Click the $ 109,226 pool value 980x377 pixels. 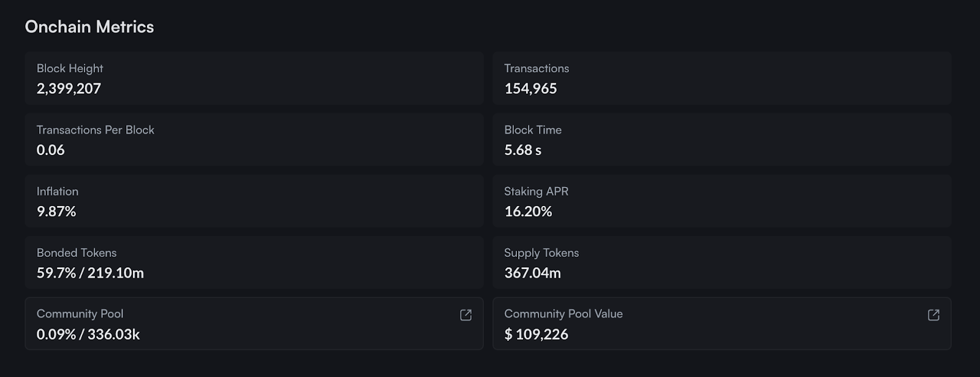536,334
